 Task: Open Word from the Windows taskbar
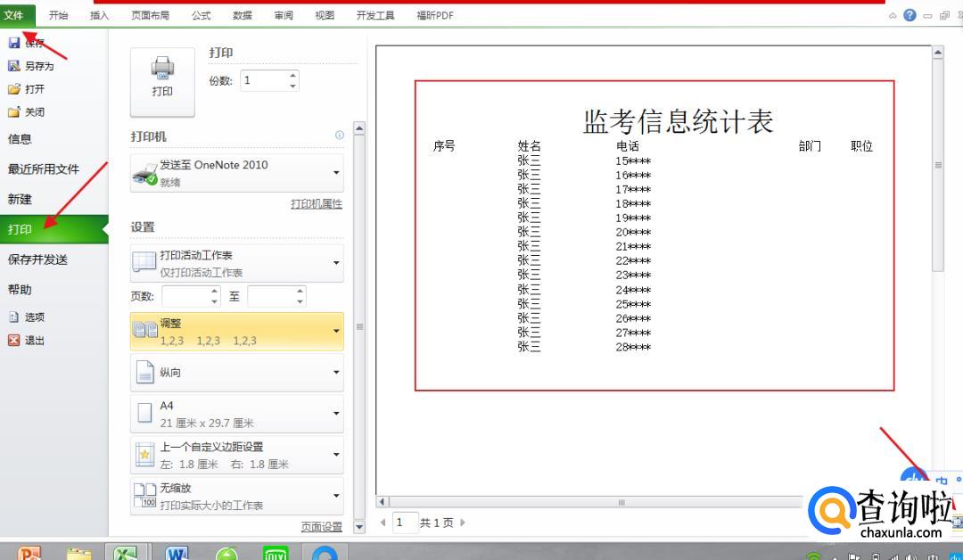(177, 553)
